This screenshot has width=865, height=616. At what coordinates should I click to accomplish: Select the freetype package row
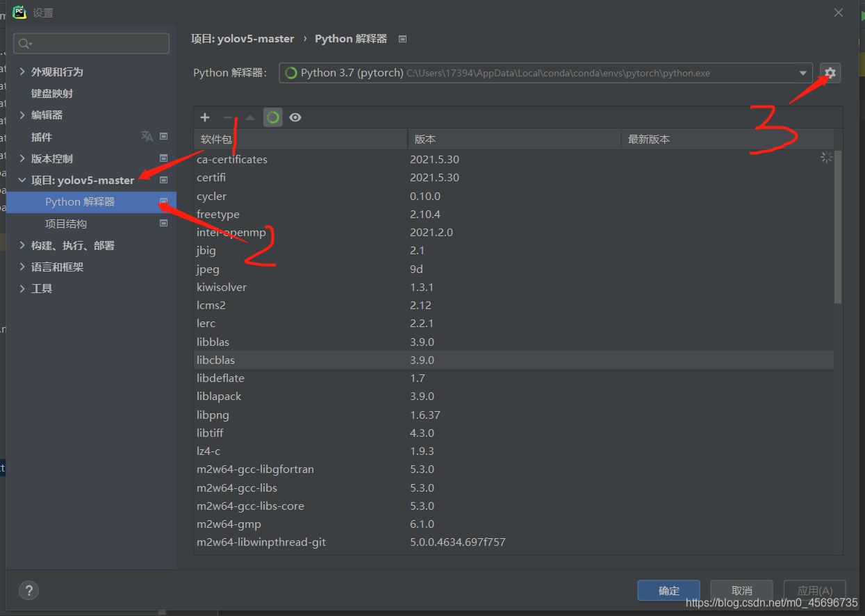513,214
